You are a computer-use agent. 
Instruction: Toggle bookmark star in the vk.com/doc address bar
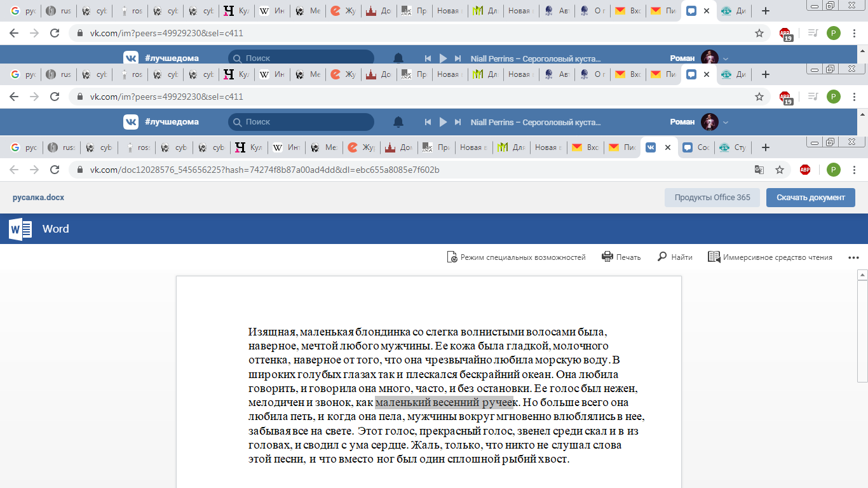(x=780, y=170)
